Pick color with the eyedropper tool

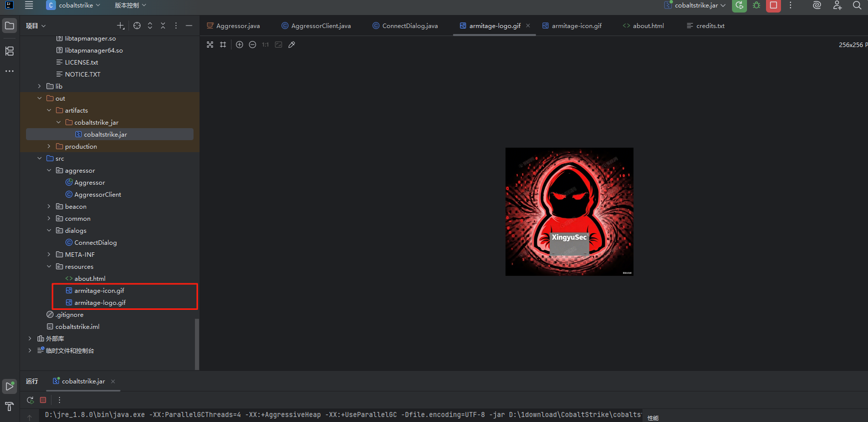(292, 45)
